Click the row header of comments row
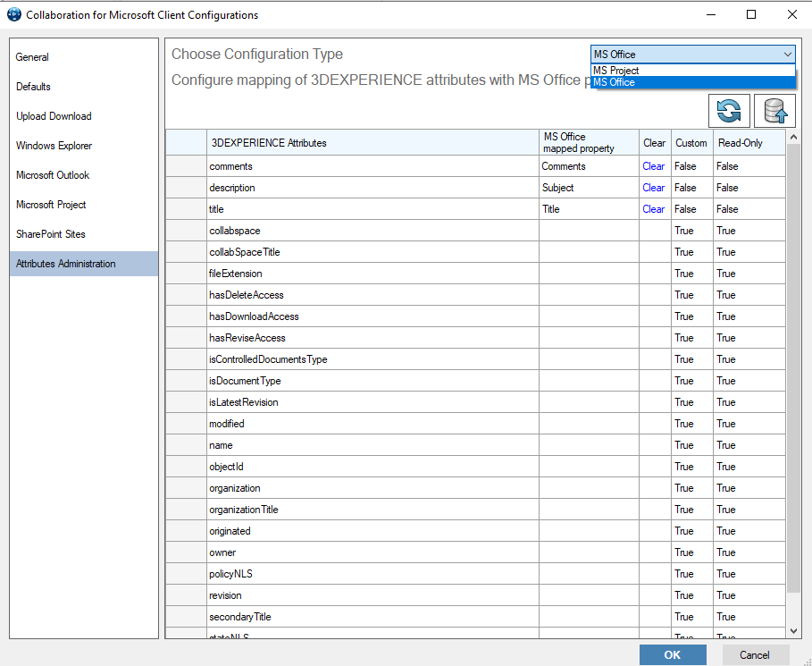Screen dimensions: 812x666 pos(187,166)
